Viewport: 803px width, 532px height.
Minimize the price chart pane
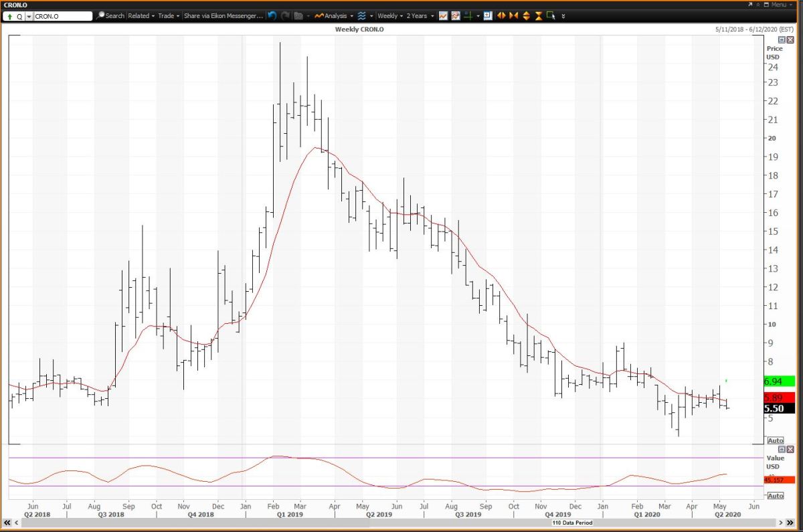point(781,40)
